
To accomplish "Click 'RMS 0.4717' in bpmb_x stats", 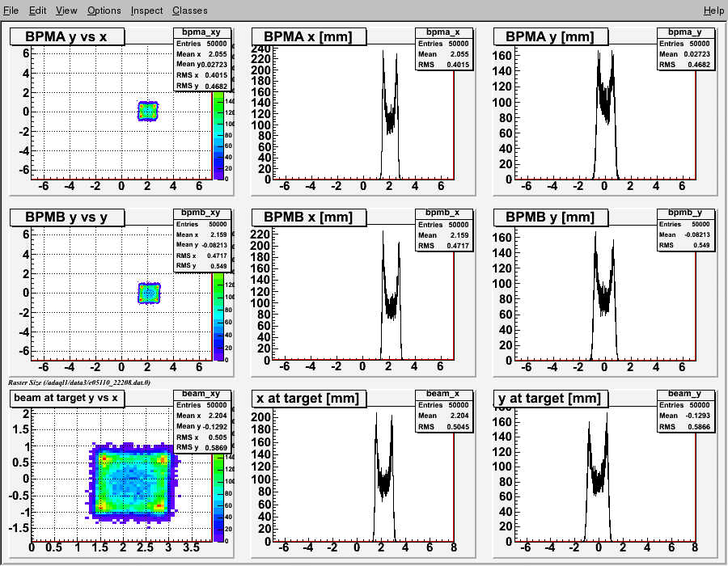I will click(x=444, y=246).
